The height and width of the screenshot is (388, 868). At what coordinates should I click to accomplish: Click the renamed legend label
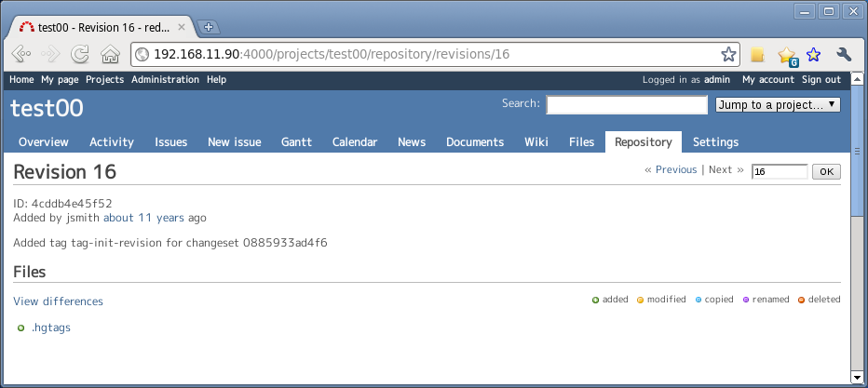[x=770, y=300]
